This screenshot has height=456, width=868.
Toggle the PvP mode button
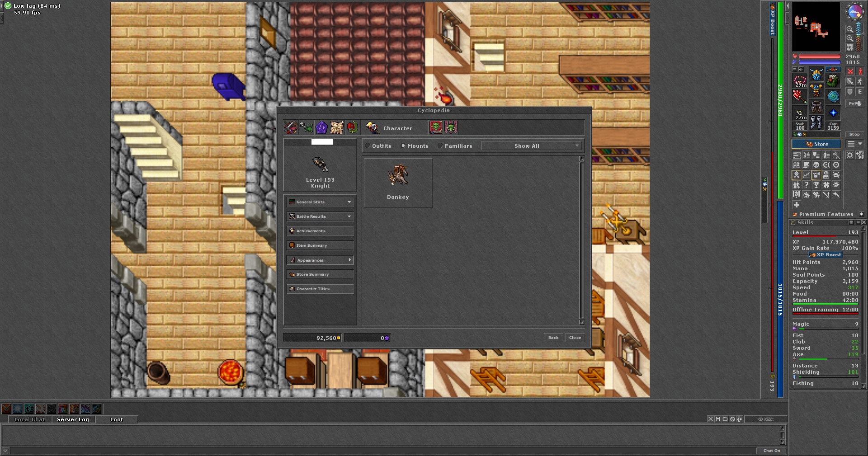pyautogui.click(x=854, y=103)
